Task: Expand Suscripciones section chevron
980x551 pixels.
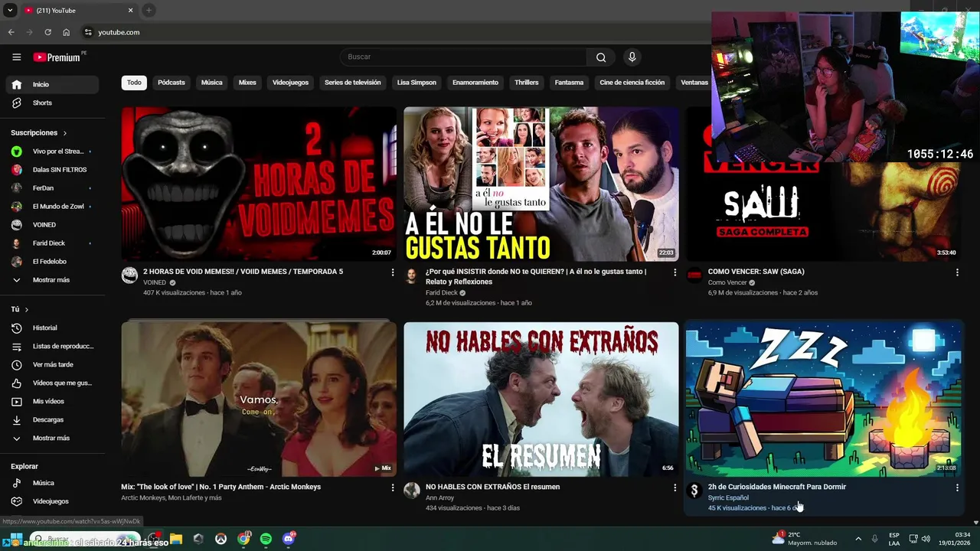Action: point(64,133)
